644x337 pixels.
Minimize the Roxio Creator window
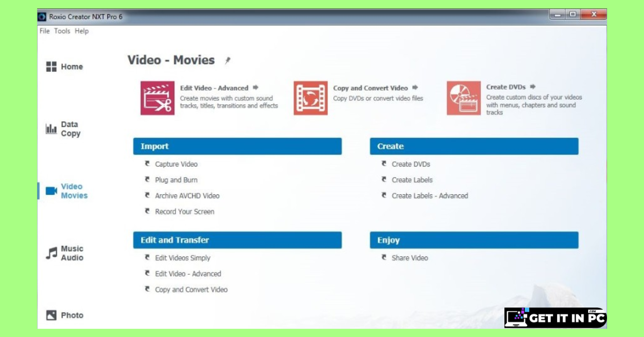[558, 14]
